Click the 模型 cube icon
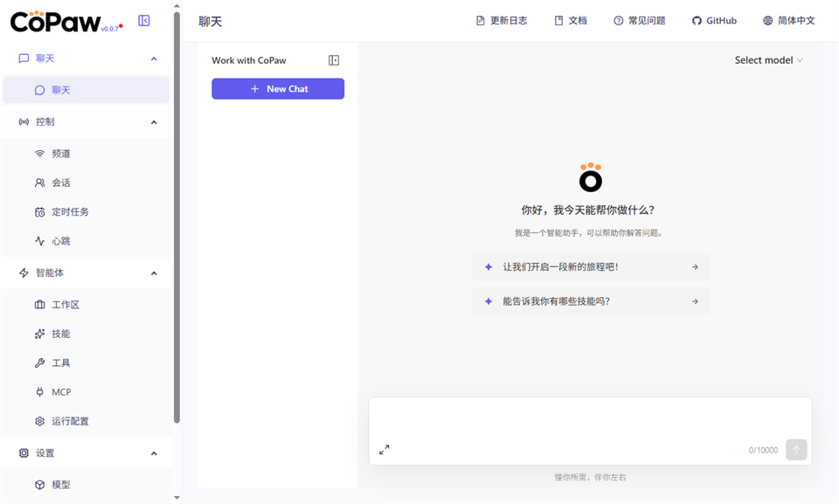This screenshot has width=839, height=504. click(x=39, y=485)
